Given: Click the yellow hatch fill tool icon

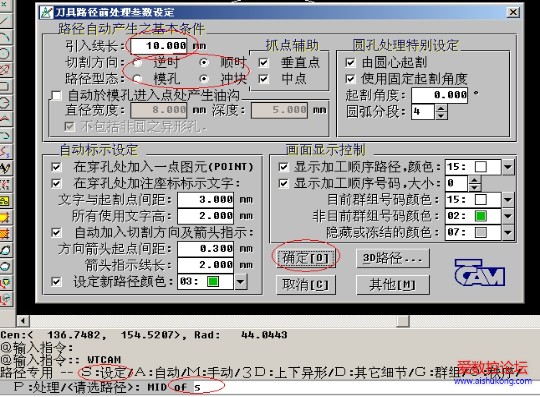Looking at the screenshot, I should (x=5, y=218).
